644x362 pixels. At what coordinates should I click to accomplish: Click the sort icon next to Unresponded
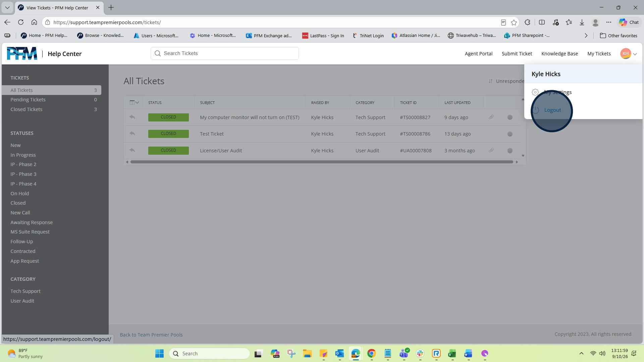pyautogui.click(x=490, y=81)
